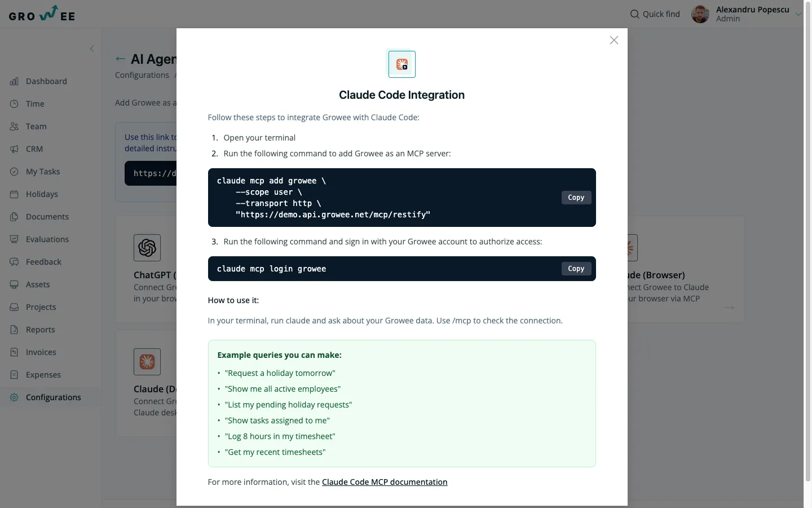
Task: Copy the claude mcp login growee command
Action: pos(576,269)
